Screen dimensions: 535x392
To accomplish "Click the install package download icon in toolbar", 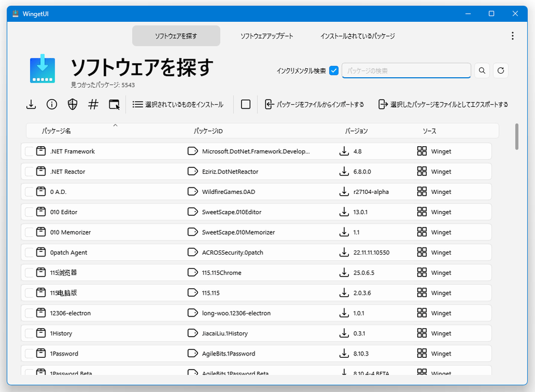I will pyautogui.click(x=31, y=104).
